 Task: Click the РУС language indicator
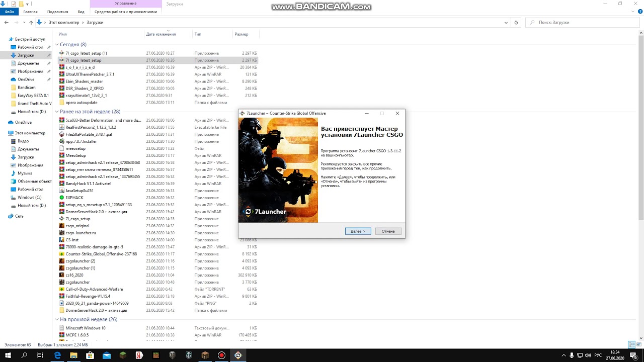(x=598, y=355)
